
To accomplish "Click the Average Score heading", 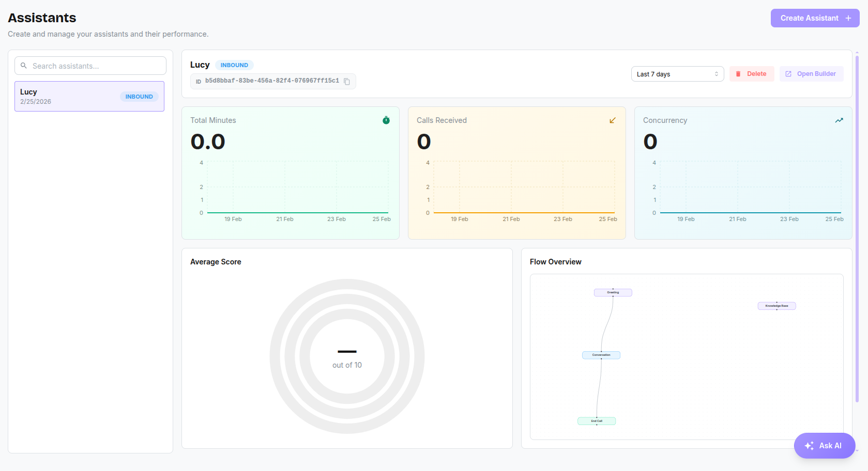I will coord(216,262).
